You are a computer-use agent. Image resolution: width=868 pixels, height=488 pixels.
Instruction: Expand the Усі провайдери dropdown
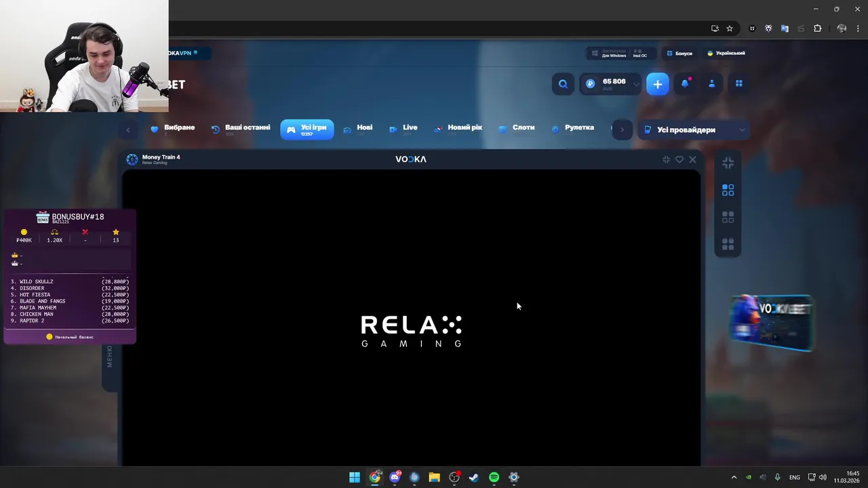pyautogui.click(x=694, y=129)
